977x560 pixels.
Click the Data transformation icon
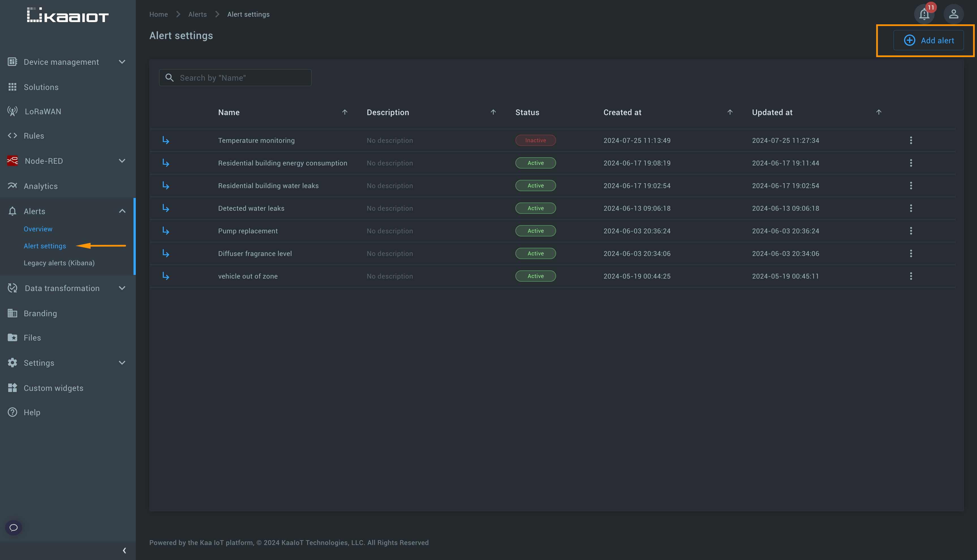click(x=12, y=288)
